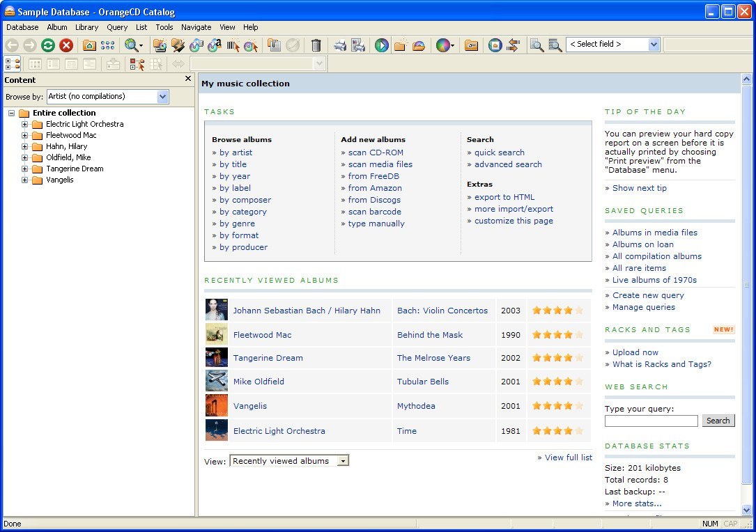Click the Behind the Mask album title
Screen dimensions: 756x532
430,335
